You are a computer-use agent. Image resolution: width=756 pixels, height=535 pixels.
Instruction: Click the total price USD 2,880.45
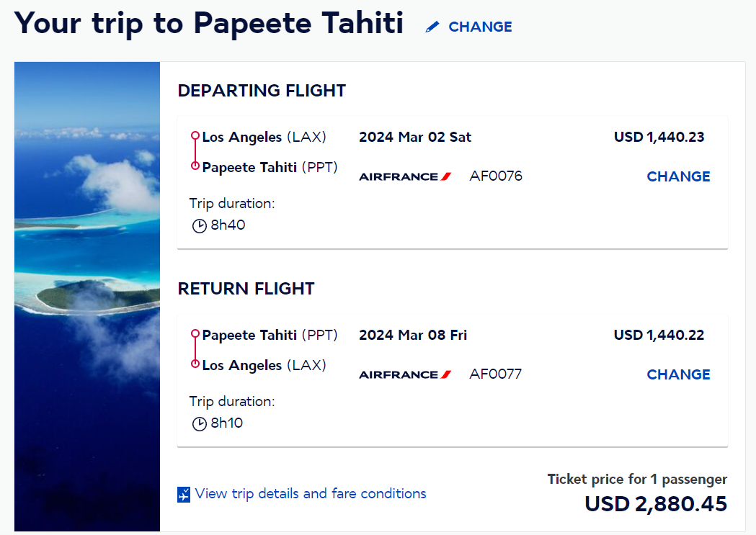click(656, 504)
